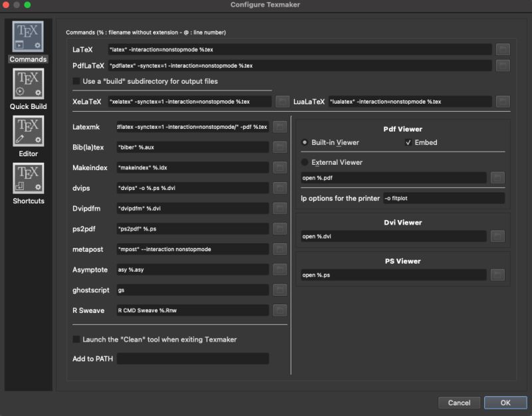Viewport: 532px width, 416px height.
Task: Edit the LaTeX command field
Action: pyautogui.click(x=300, y=49)
